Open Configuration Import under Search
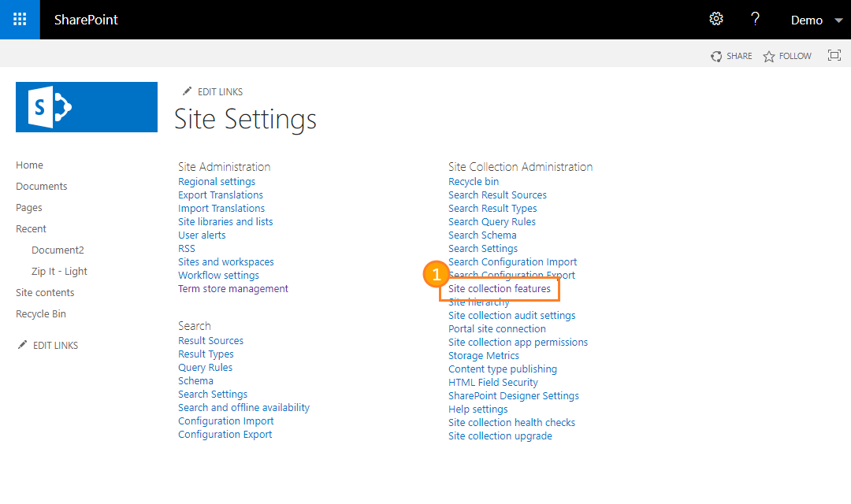The height and width of the screenshot is (504, 851). 226,421
